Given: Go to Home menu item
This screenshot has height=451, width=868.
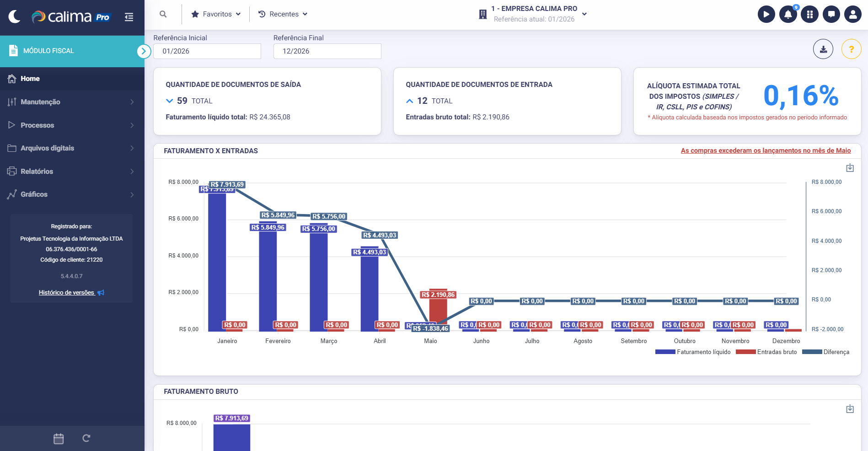Looking at the screenshot, I should (x=72, y=79).
